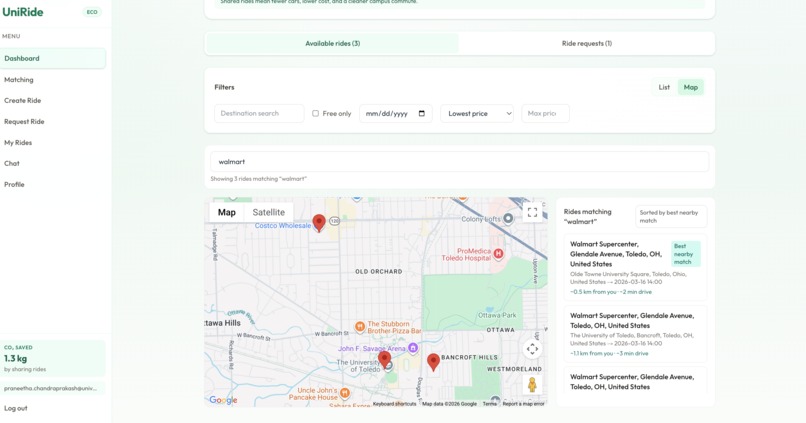This screenshot has height=423, width=806.
Task: Click the red pin near Costco Wholesale
Action: pos(319,223)
